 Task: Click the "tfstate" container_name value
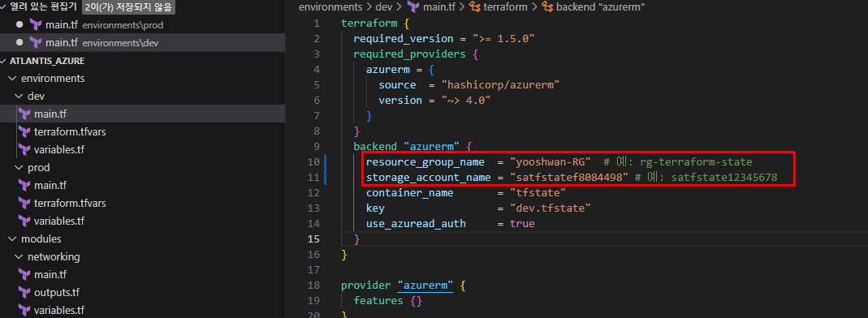(x=538, y=193)
